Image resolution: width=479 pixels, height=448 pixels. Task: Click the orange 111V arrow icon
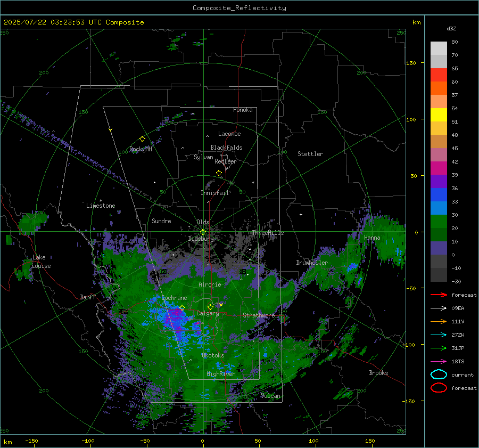tap(439, 321)
